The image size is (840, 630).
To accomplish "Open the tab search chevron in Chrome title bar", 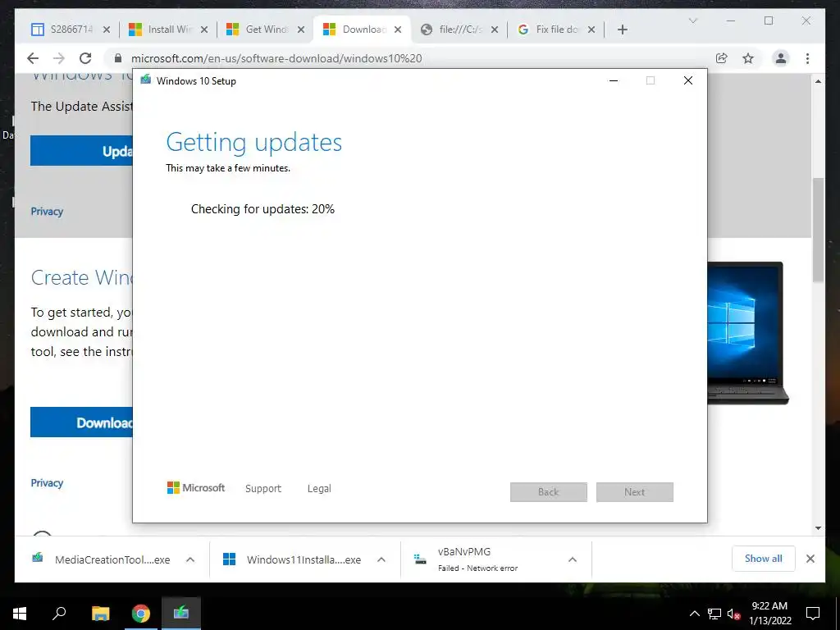I will click(692, 21).
